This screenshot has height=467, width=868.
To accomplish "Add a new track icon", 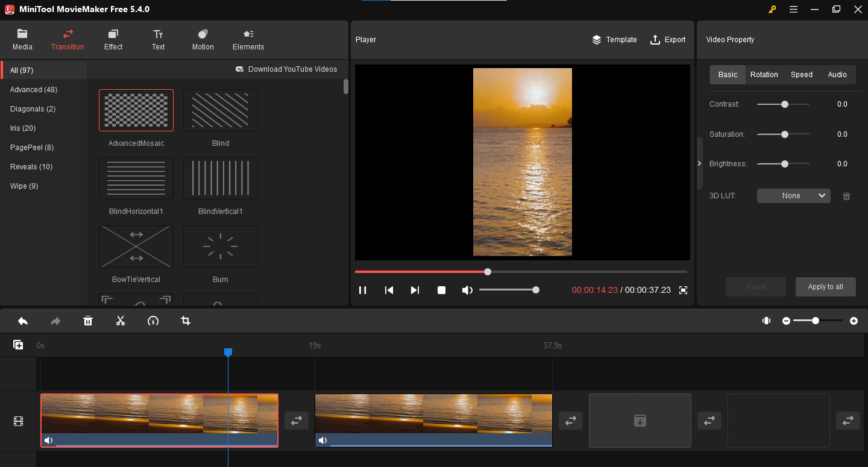I will pos(18,345).
